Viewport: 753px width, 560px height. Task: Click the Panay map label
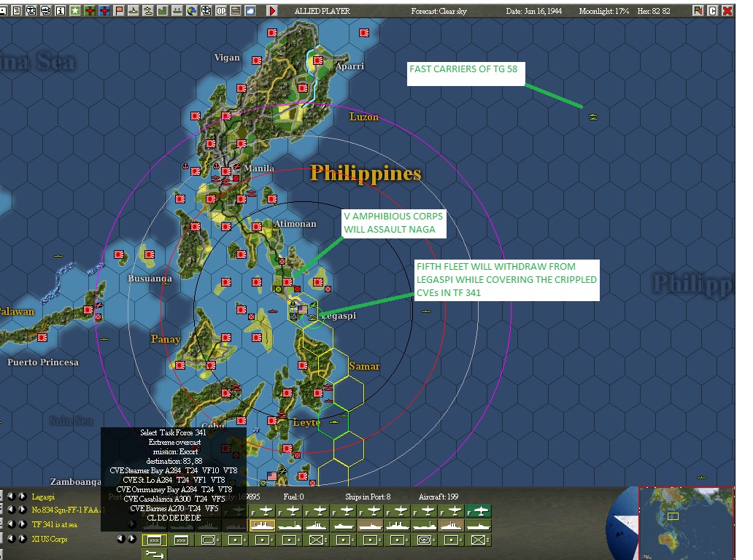point(166,339)
